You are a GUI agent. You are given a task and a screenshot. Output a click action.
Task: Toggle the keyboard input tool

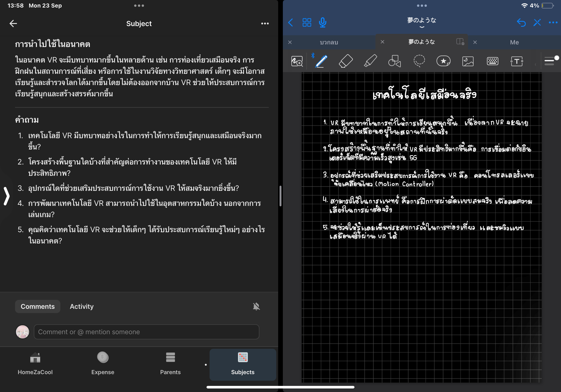(x=492, y=61)
